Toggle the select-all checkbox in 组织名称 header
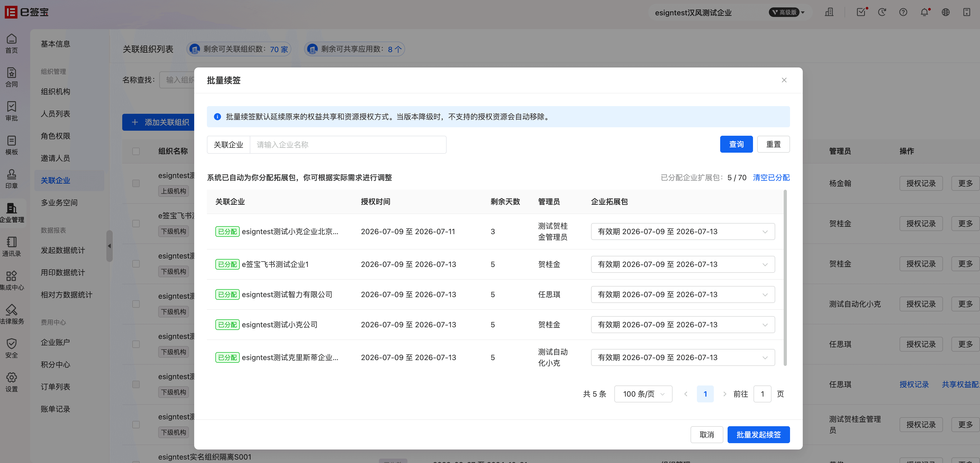The width and height of the screenshot is (980, 463). pyautogui.click(x=136, y=151)
